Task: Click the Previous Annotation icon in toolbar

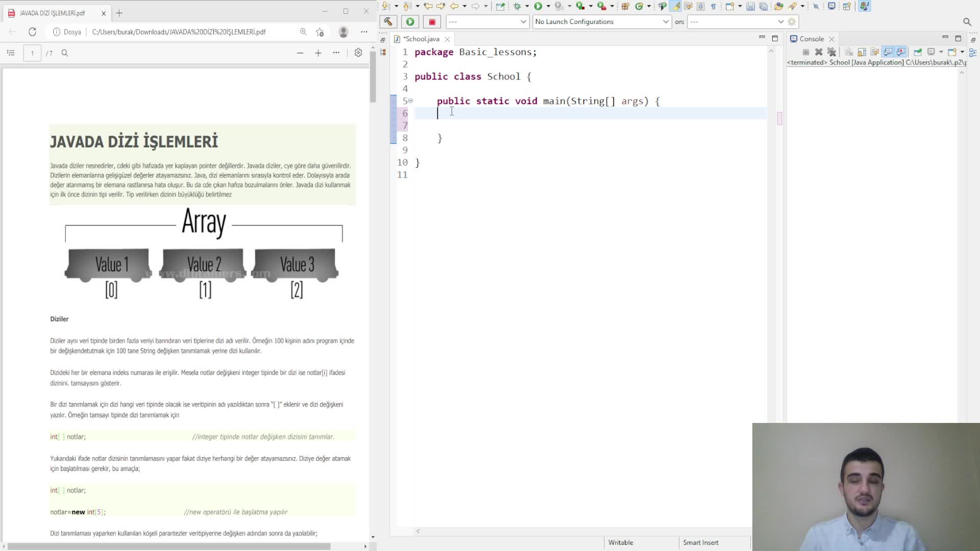Action: click(x=407, y=6)
